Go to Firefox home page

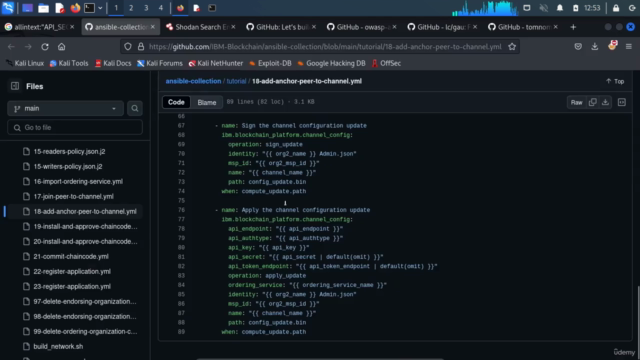[61, 47]
